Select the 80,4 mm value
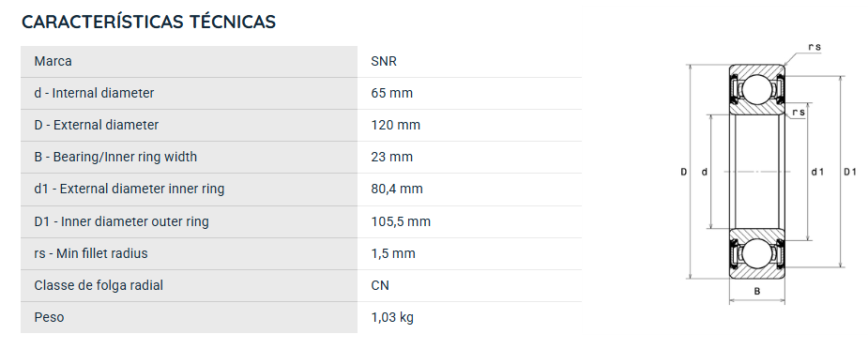The height and width of the screenshot is (349, 868). pos(397,190)
